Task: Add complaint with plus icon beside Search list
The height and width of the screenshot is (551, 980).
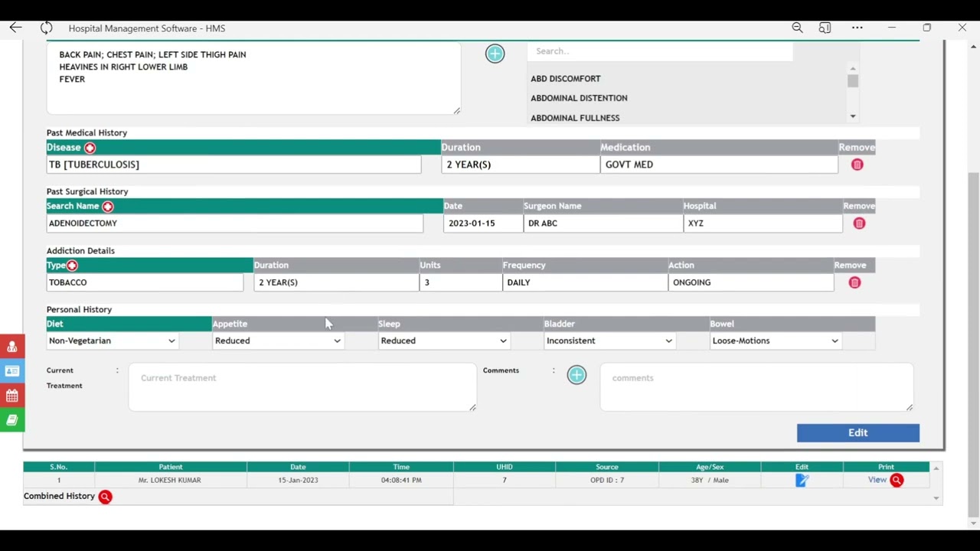Action: tap(495, 54)
